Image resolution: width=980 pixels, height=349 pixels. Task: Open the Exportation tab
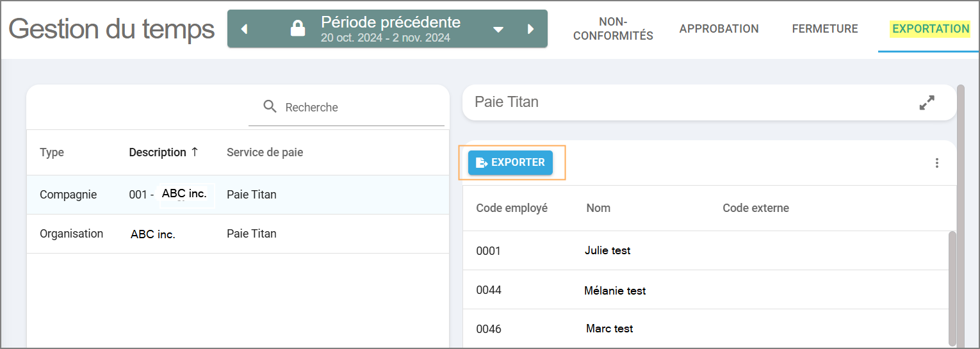point(930,29)
